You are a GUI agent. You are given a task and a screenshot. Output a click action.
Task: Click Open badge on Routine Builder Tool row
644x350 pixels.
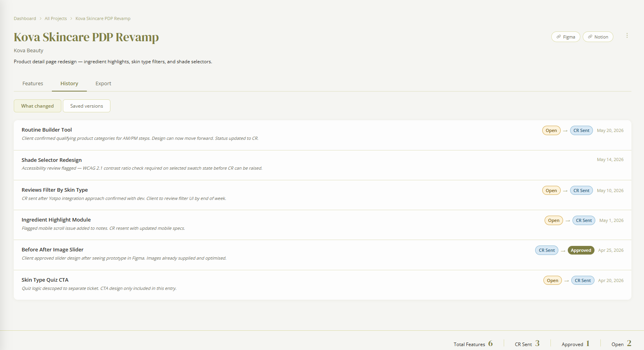(551, 130)
